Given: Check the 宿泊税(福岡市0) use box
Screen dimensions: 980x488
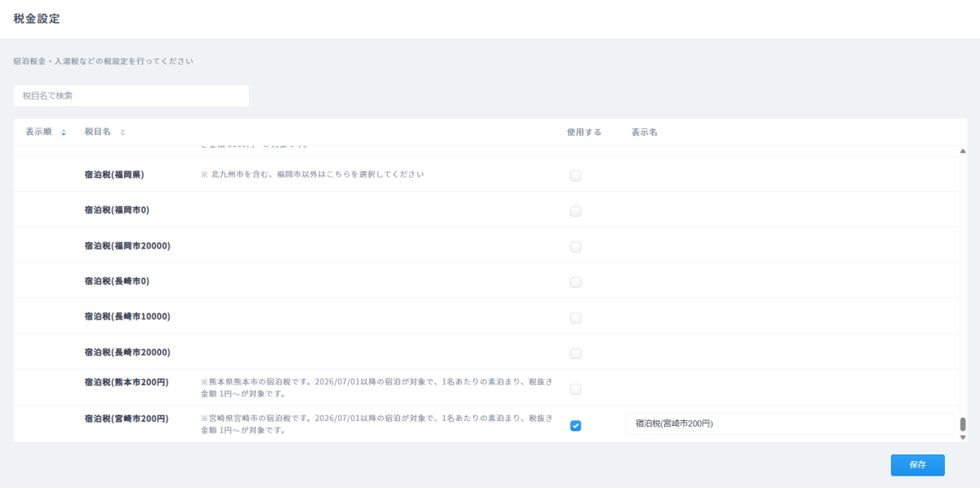Looking at the screenshot, I should [x=576, y=211].
